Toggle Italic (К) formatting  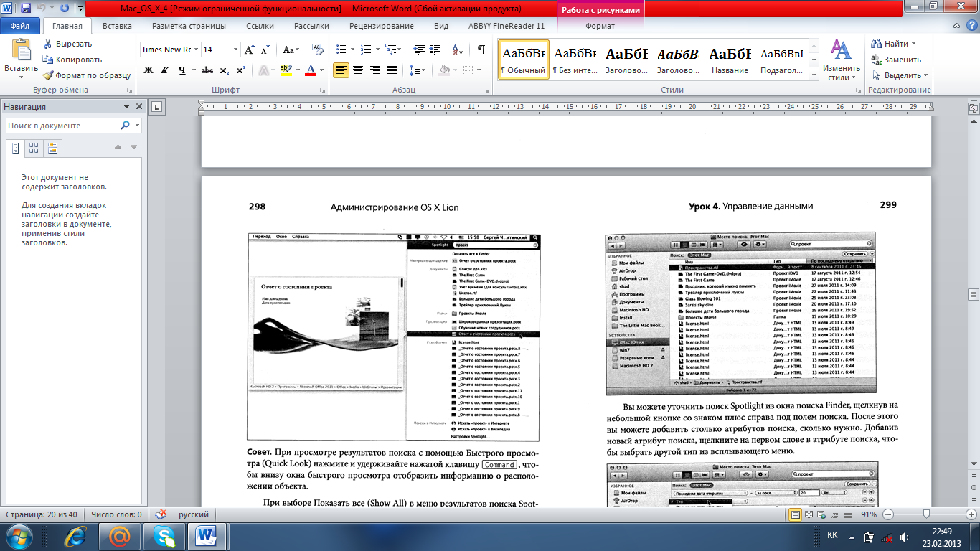pyautogui.click(x=165, y=70)
